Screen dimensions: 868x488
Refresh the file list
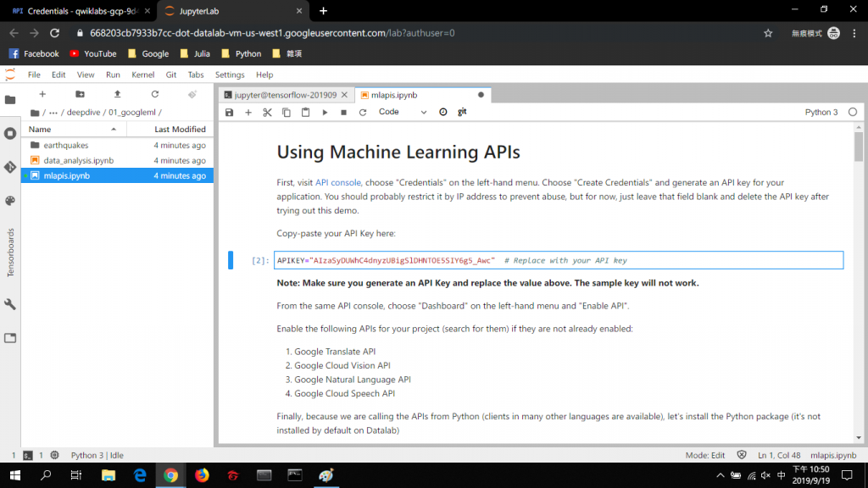[x=155, y=94]
